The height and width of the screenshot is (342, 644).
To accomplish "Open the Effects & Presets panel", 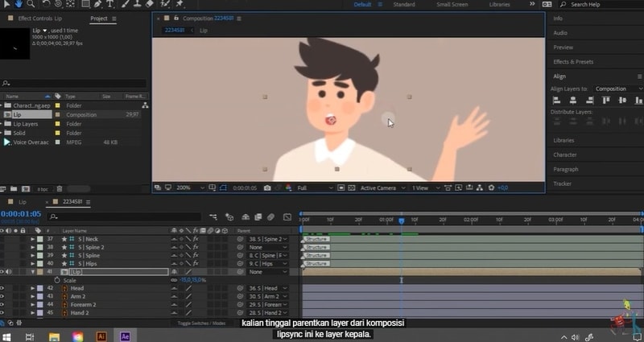I will (573, 61).
